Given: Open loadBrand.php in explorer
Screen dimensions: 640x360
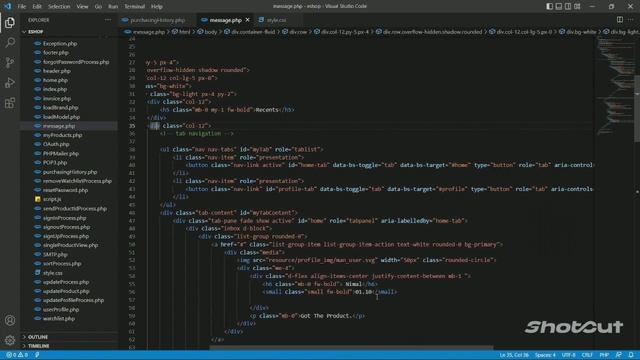Looking at the screenshot, I should (60, 108).
